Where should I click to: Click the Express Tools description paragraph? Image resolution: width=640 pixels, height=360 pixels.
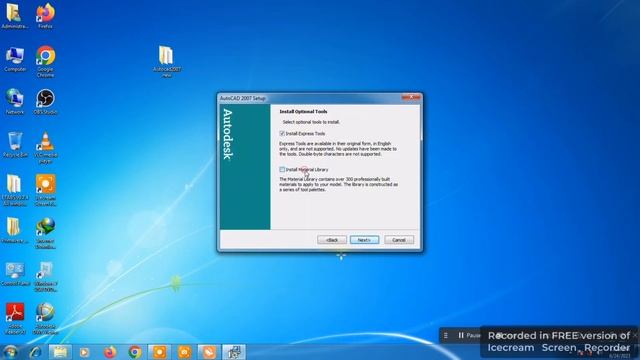pyautogui.click(x=338, y=149)
